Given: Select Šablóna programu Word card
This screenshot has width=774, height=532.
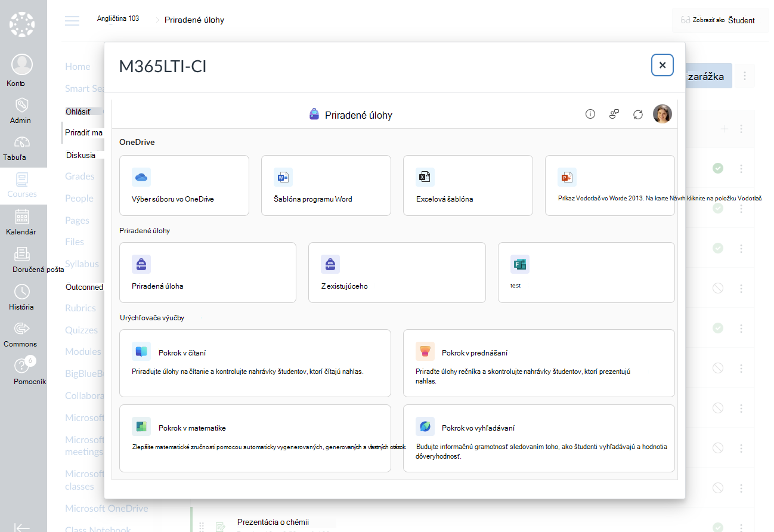Looking at the screenshot, I should pos(326,185).
